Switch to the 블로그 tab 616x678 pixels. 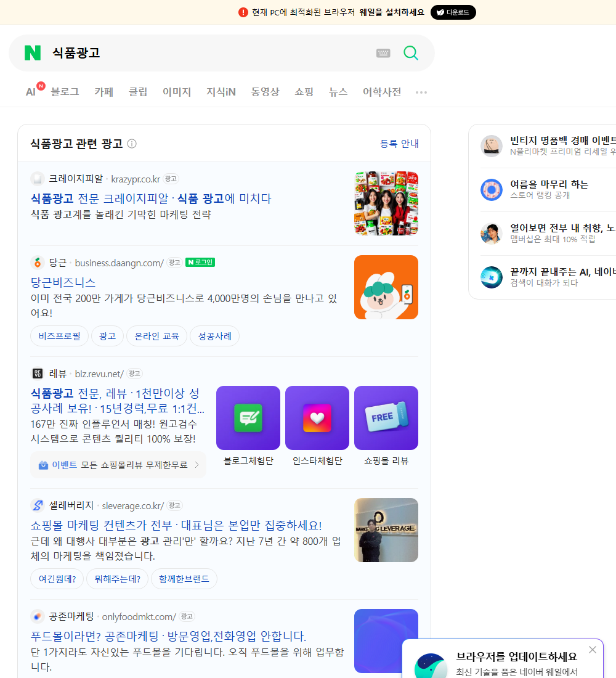[65, 92]
